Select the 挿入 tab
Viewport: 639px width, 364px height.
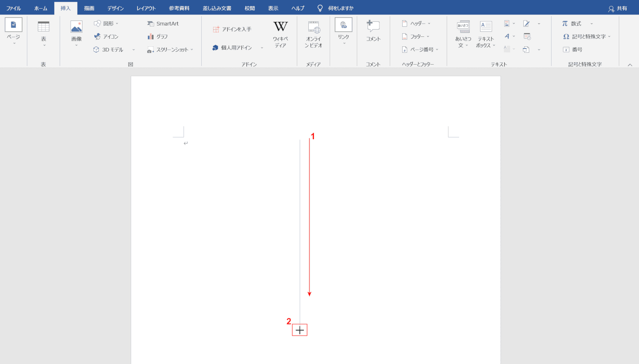point(66,8)
